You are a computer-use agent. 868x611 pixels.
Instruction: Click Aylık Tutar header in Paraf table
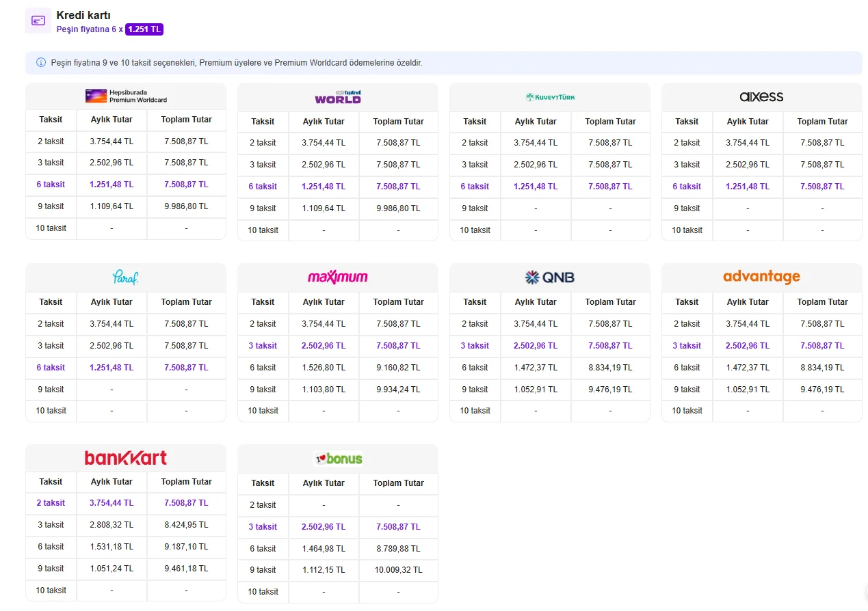click(111, 301)
